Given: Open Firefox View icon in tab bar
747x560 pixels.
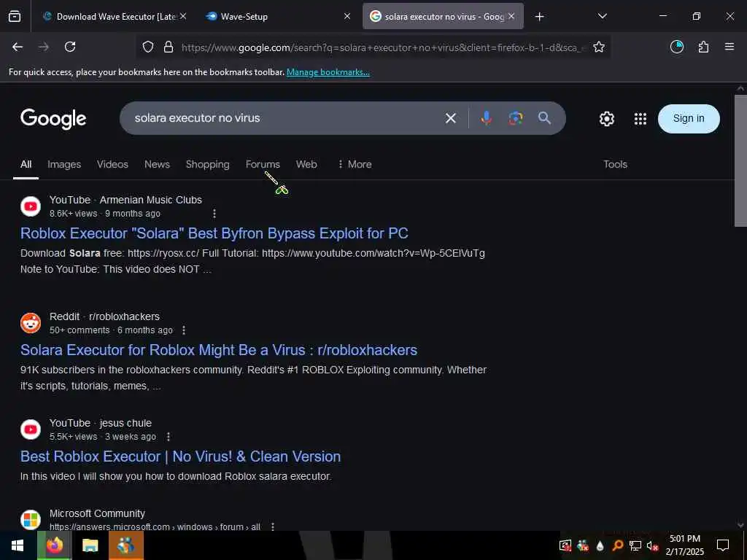Looking at the screenshot, I should coord(15,17).
